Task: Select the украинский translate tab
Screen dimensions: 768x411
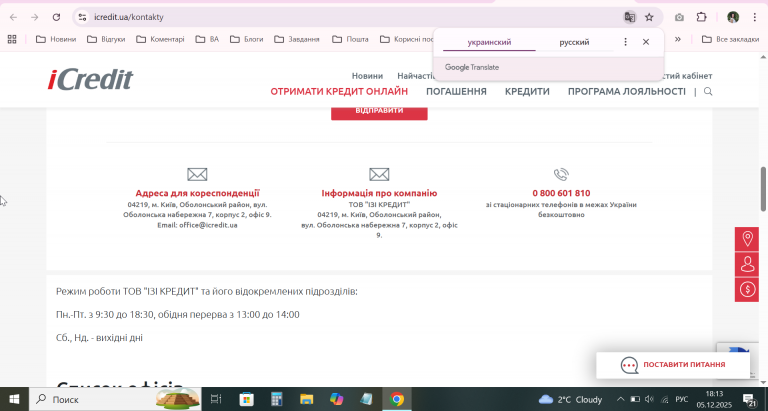Action: tap(489, 42)
